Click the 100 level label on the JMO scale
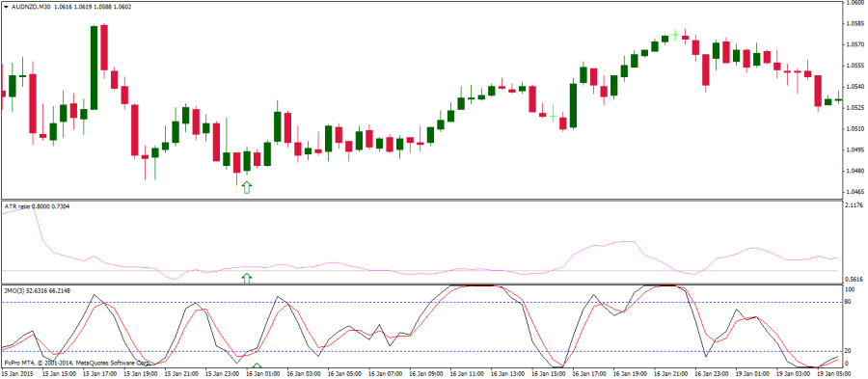The height and width of the screenshot is (379, 868). pos(851,289)
